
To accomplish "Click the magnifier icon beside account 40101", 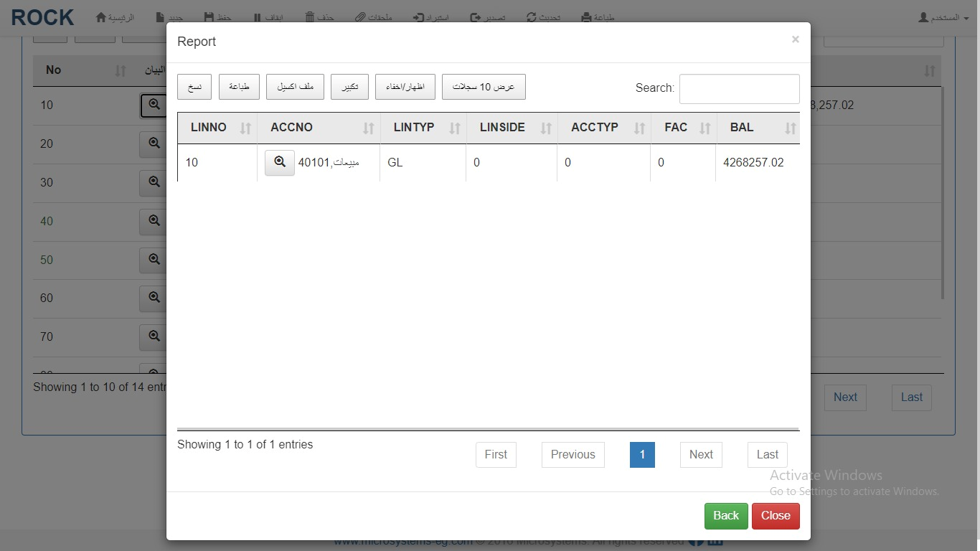I will coord(280,163).
